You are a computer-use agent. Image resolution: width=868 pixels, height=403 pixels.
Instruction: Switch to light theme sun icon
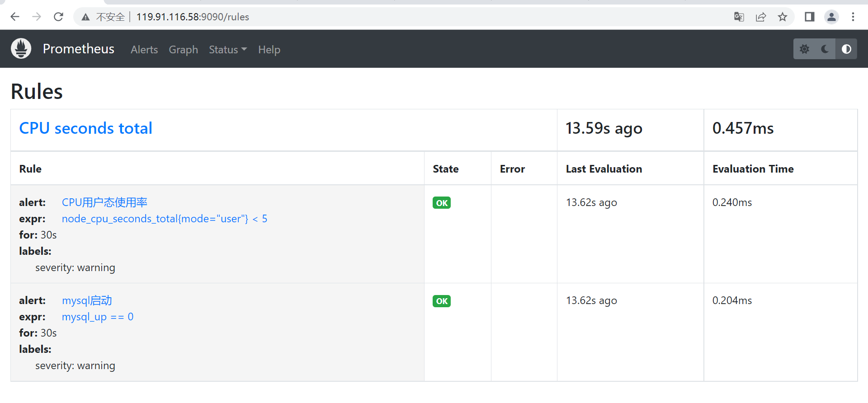pos(804,49)
